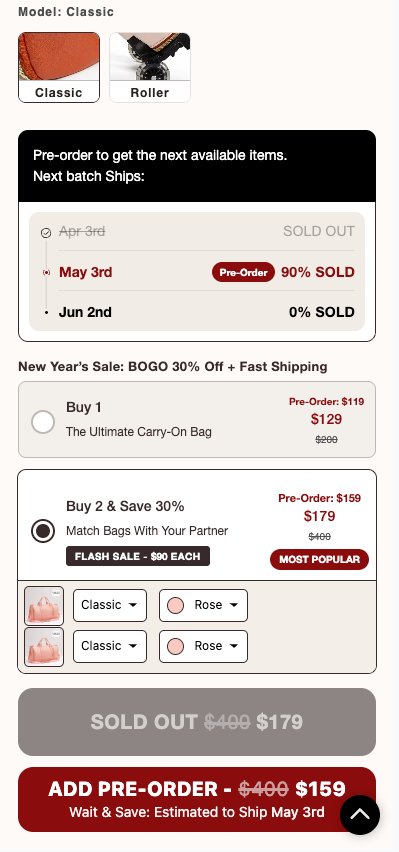
Task: Open second bag's Classic model dropdown
Action: tap(110, 646)
